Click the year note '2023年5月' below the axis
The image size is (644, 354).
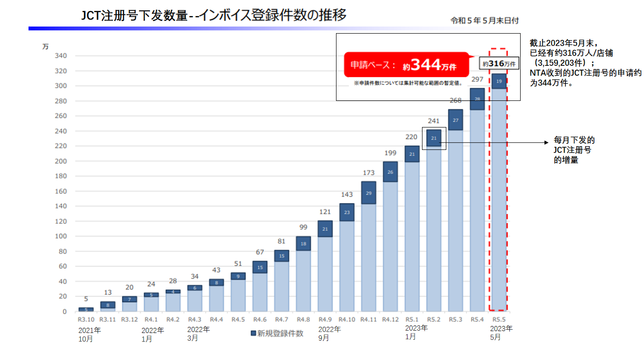pyautogui.click(x=501, y=333)
